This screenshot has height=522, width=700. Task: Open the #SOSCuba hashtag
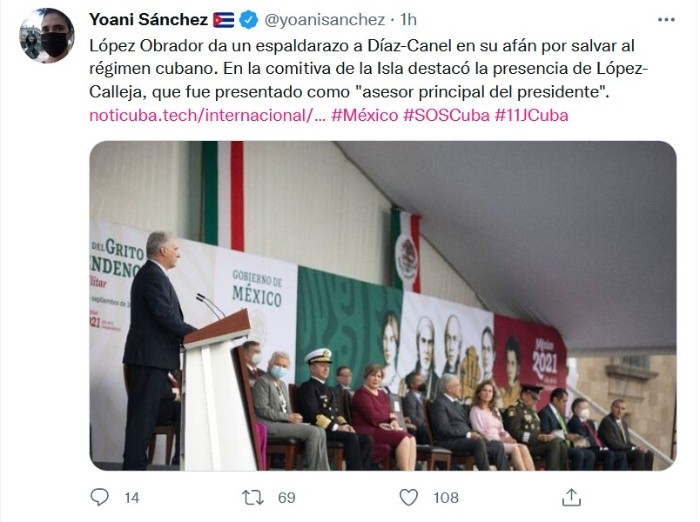[446, 115]
